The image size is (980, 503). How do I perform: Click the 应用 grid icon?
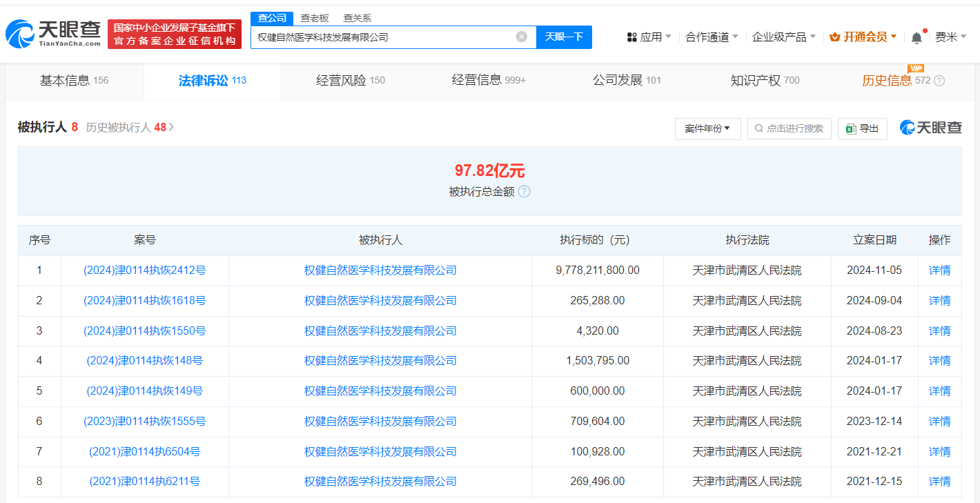(631, 37)
